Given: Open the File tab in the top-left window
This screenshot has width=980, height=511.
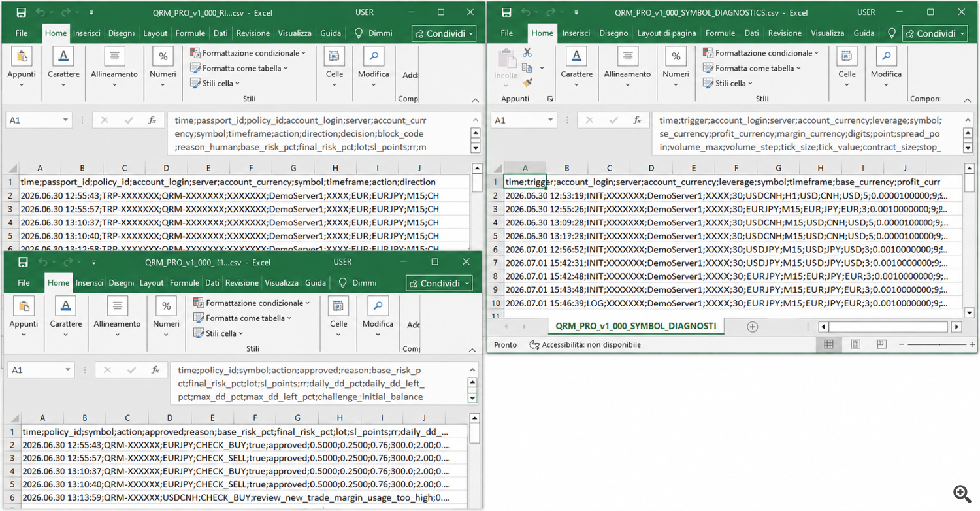Looking at the screenshot, I should (22, 33).
